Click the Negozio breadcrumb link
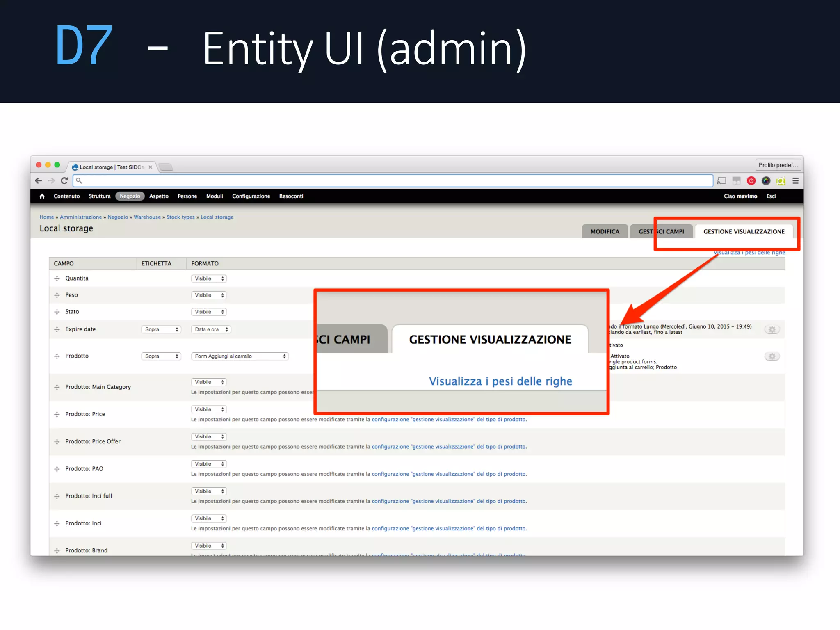This screenshot has height=630, width=840. (118, 217)
